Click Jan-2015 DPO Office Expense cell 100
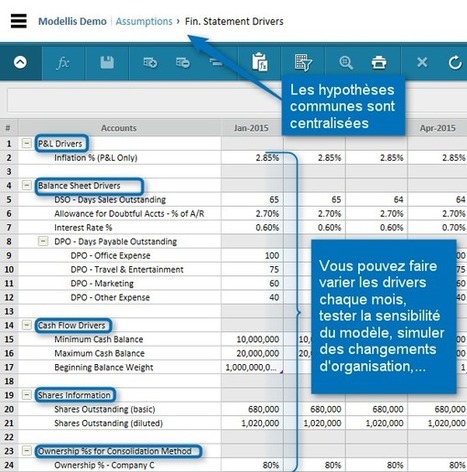This screenshot has width=467, height=472. (252, 256)
